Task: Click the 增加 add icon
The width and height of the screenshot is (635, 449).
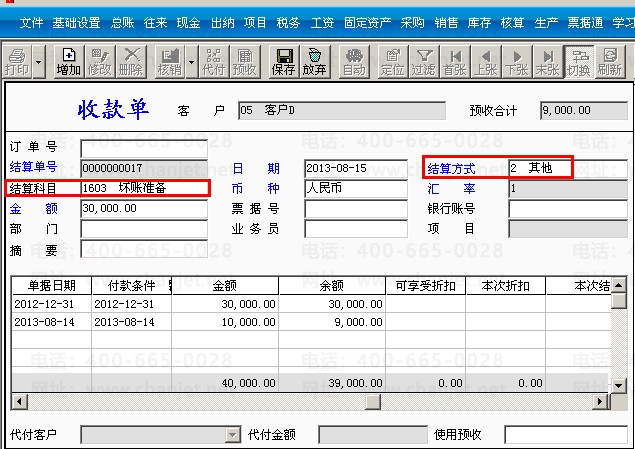Action: pyautogui.click(x=68, y=62)
